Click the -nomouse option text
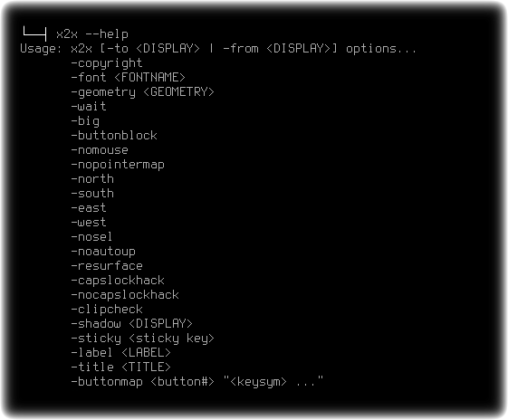This screenshot has width=508, height=420. pyautogui.click(x=100, y=150)
